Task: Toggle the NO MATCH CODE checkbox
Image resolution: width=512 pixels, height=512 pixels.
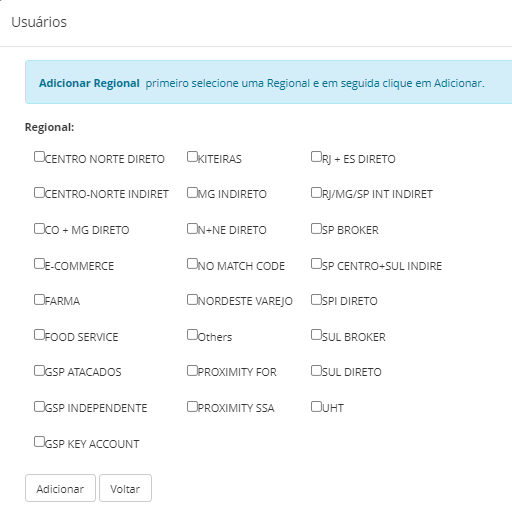Action: 192,264
